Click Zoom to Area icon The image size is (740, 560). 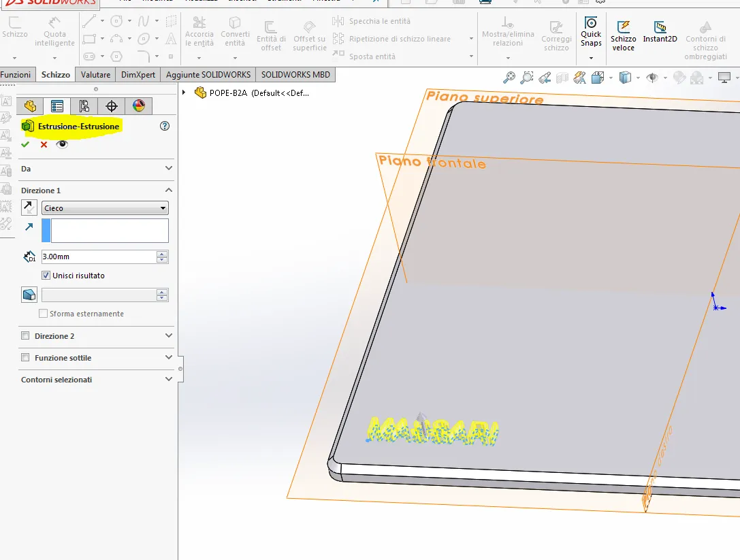tap(527, 78)
